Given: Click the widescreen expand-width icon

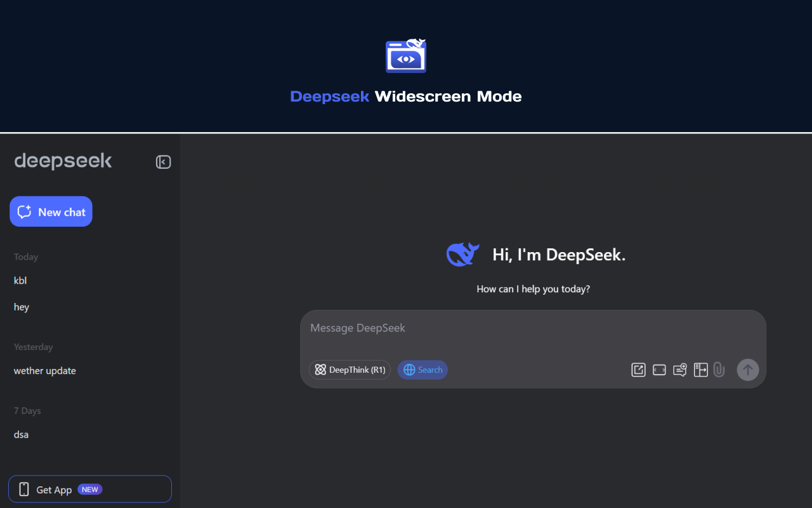Looking at the screenshot, I should (x=659, y=370).
